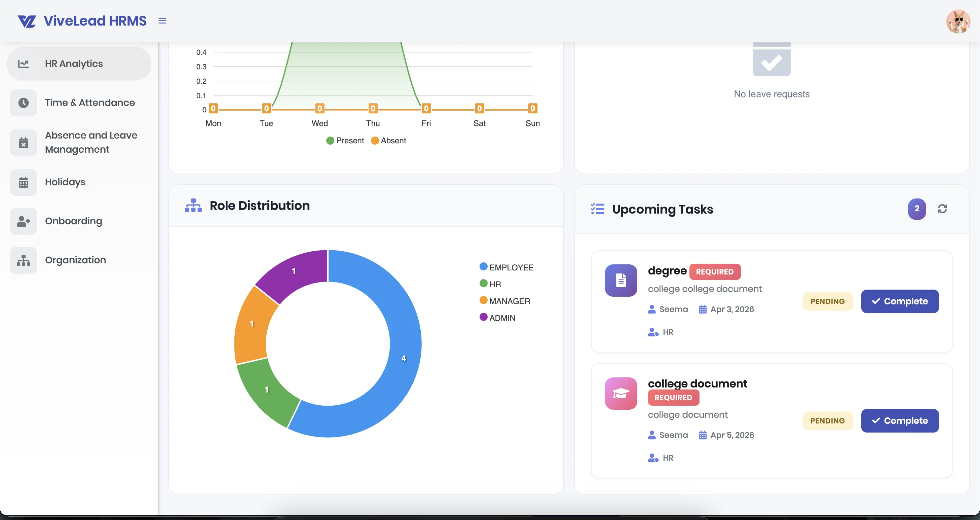
Task: Toggle MANAGER in role legend
Action: click(x=505, y=301)
